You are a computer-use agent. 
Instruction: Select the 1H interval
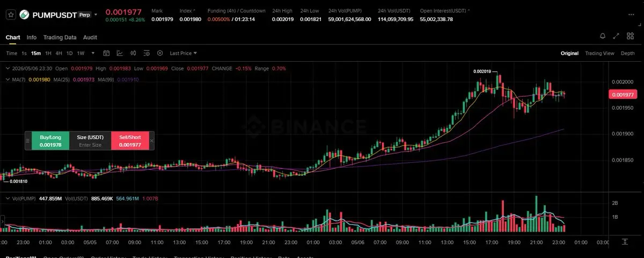(48, 53)
